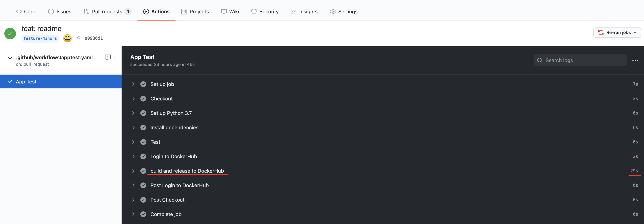
Task: Open the Re-run jobs dropdown
Action: coord(617,33)
